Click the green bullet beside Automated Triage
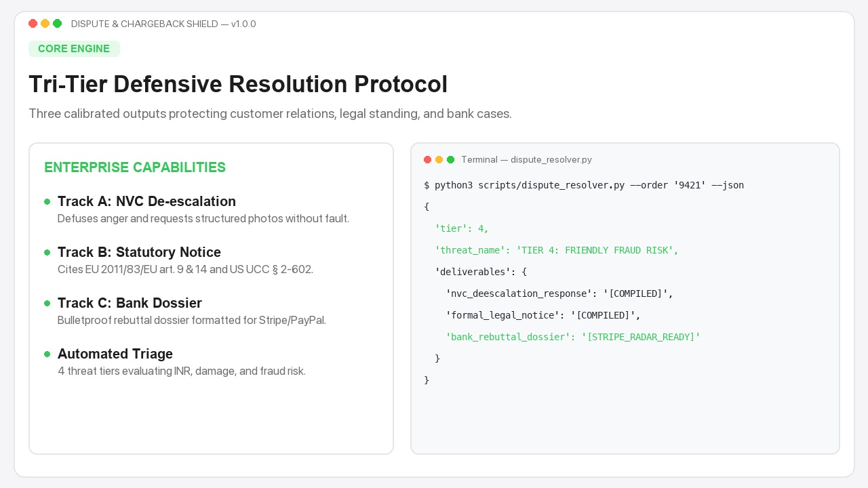868x488 pixels. coord(47,354)
